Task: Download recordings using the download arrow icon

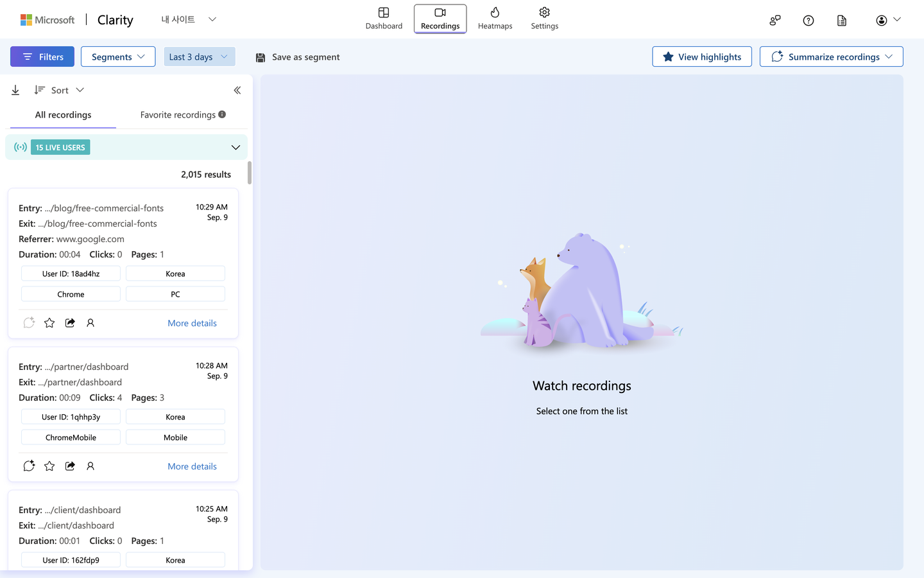Action: pyautogui.click(x=15, y=91)
